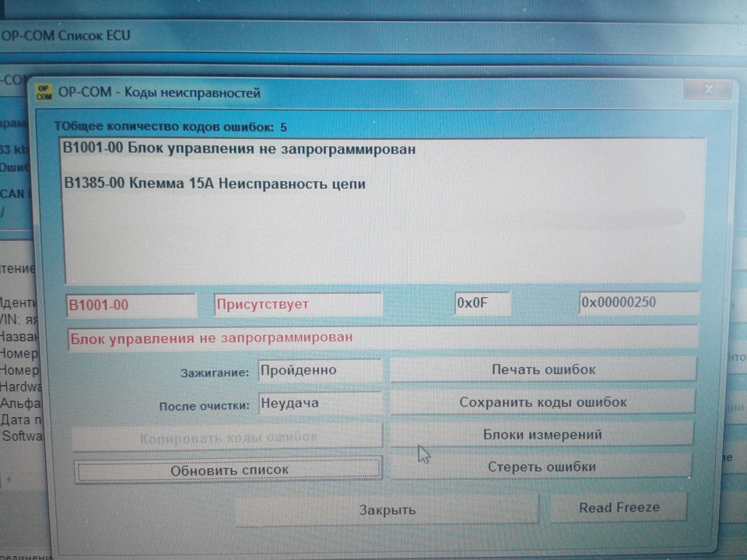Viewport: 747px width, 560px height.
Task: Click the 0x0F value field
Action: (x=482, y=303)
